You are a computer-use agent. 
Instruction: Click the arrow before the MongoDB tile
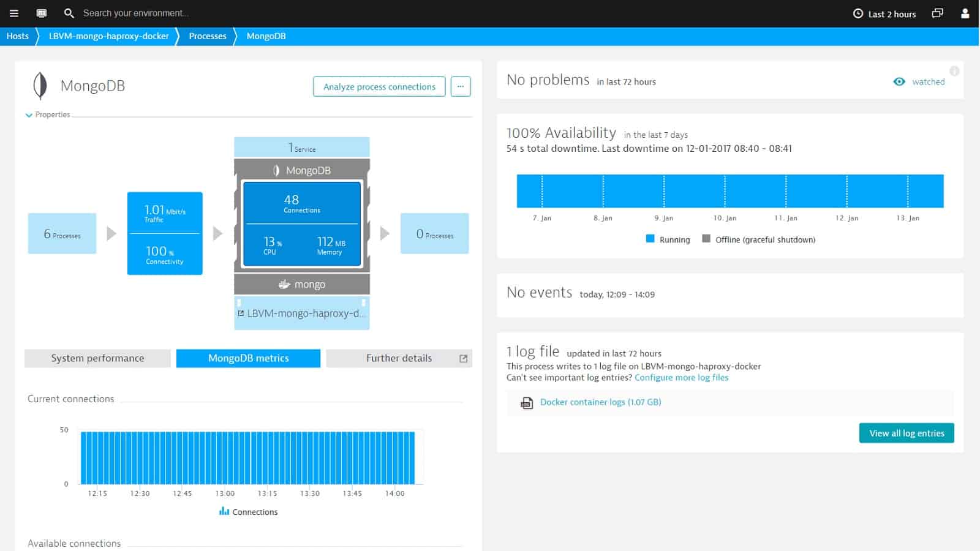coord(217,233)
